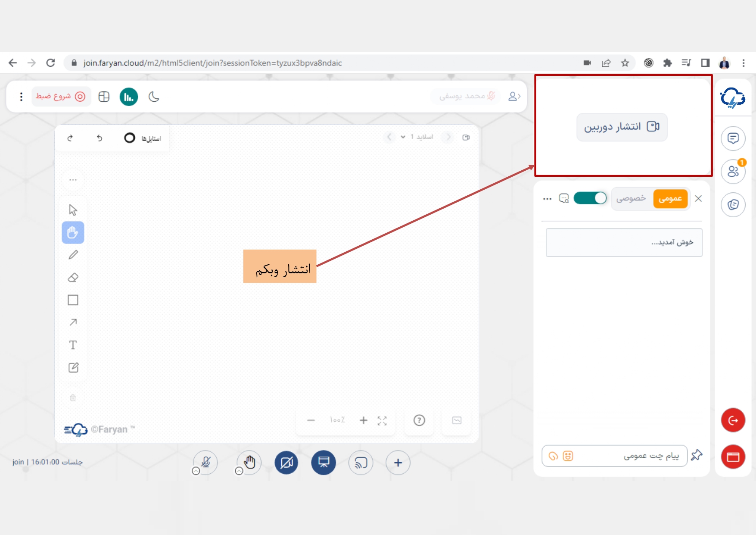Viewport: 756px width, 535px height.
Task: Toggle the green chat switch
Action: (590, 198)
